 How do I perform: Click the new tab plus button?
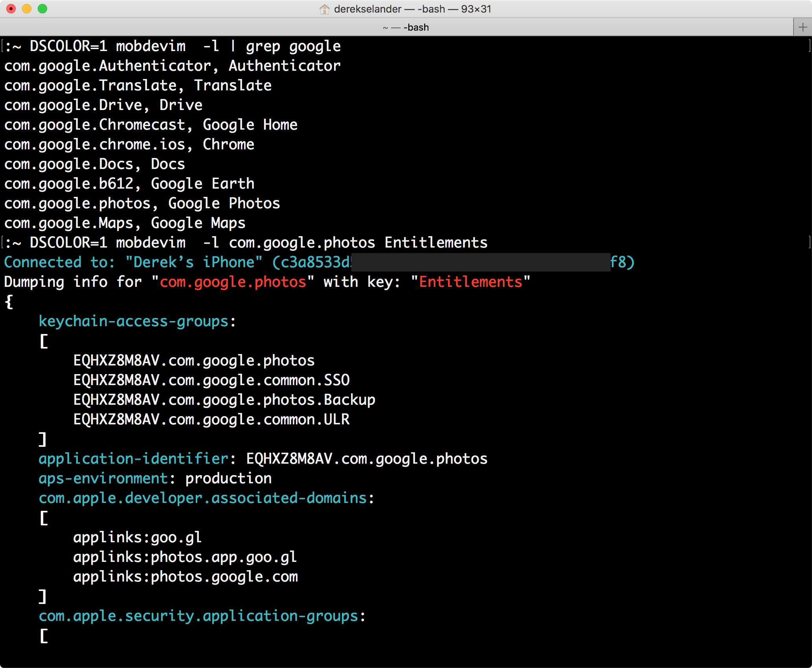(x=803, y=27)
